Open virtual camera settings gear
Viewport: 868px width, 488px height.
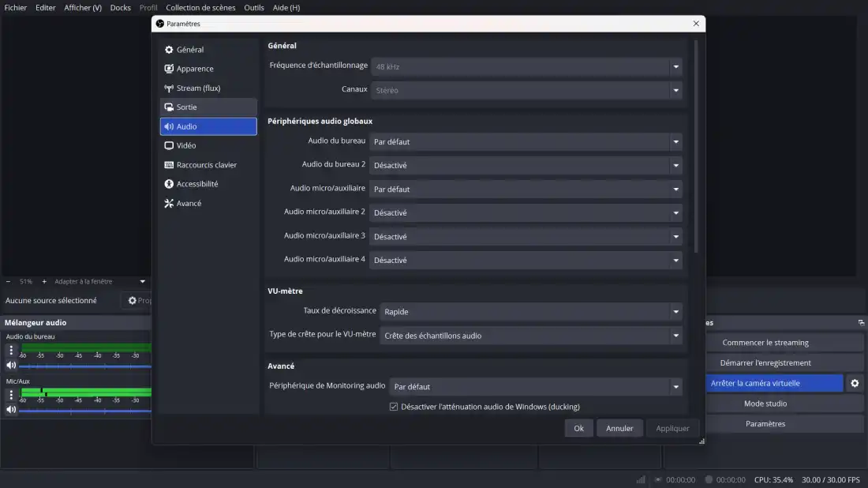coord(854,383)
